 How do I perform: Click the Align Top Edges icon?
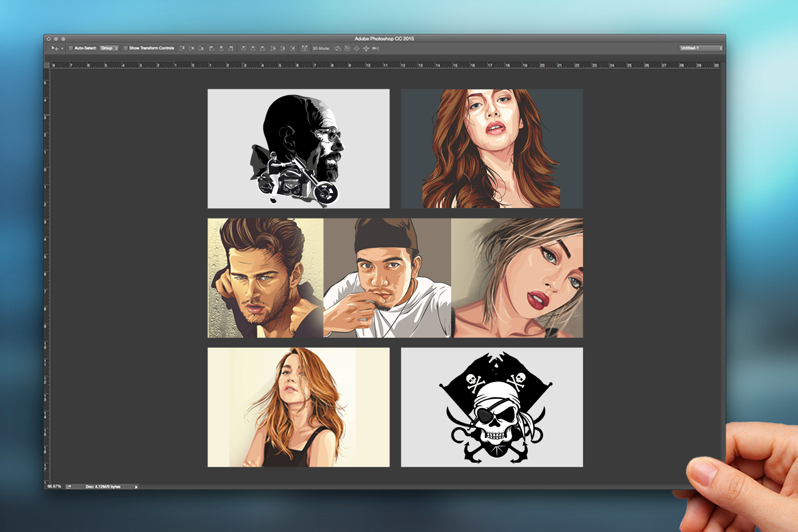pyautogui.click(x=182, y=48)
